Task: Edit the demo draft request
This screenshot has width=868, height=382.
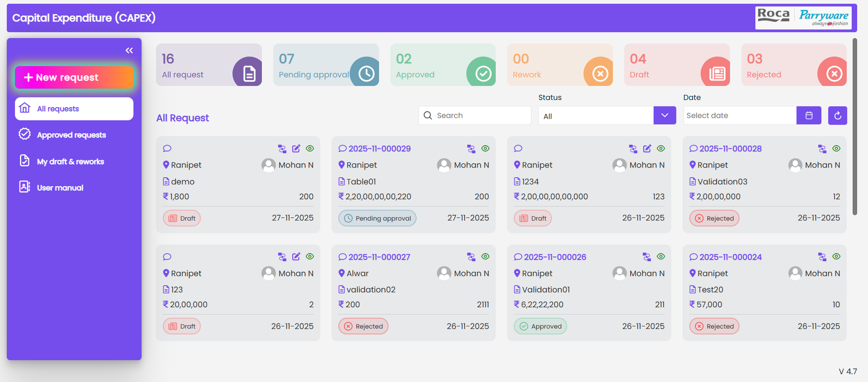Action: (296, 148)
